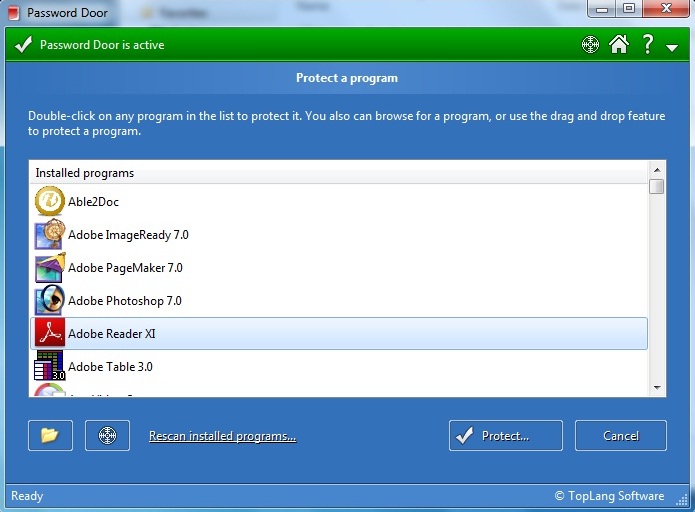Click the Adobe ImageReady 7.0 icon

(50, 234)
